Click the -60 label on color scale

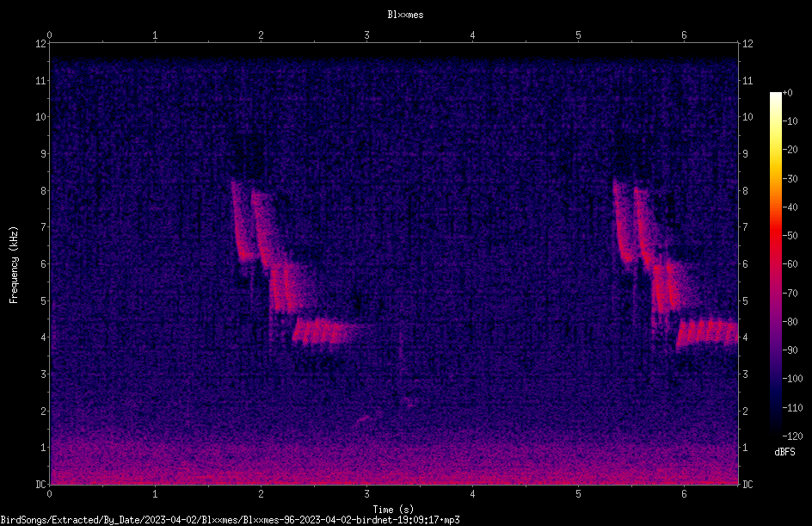click(x=790, y=264)
